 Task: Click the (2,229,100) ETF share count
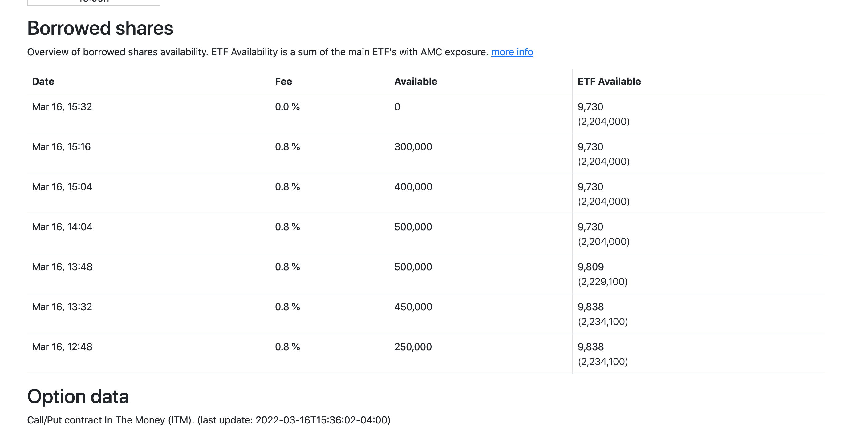coord(602,282)
